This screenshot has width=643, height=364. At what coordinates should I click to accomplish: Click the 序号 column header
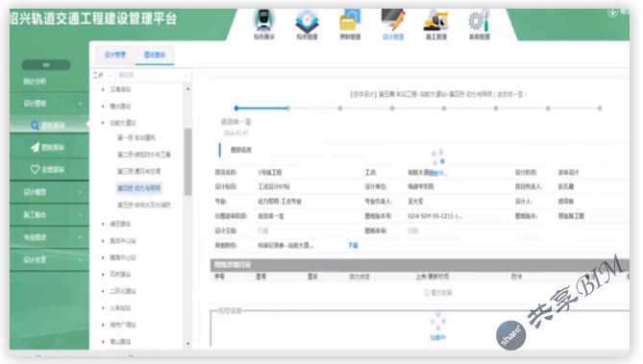[x=219, y=277]
